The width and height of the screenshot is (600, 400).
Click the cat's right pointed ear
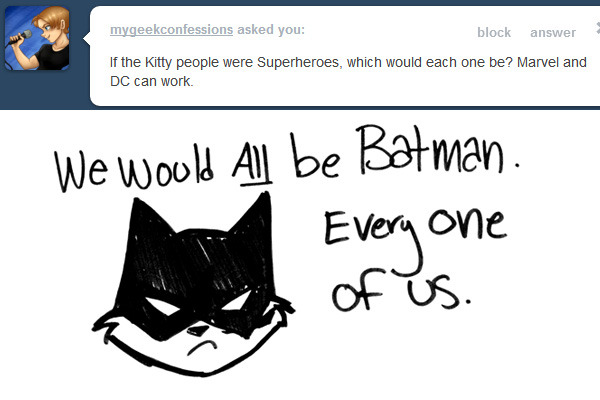click(251, 214)
